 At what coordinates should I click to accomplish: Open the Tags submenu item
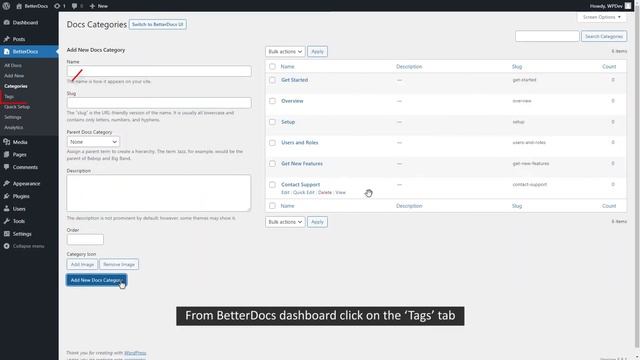pos(9,97)
